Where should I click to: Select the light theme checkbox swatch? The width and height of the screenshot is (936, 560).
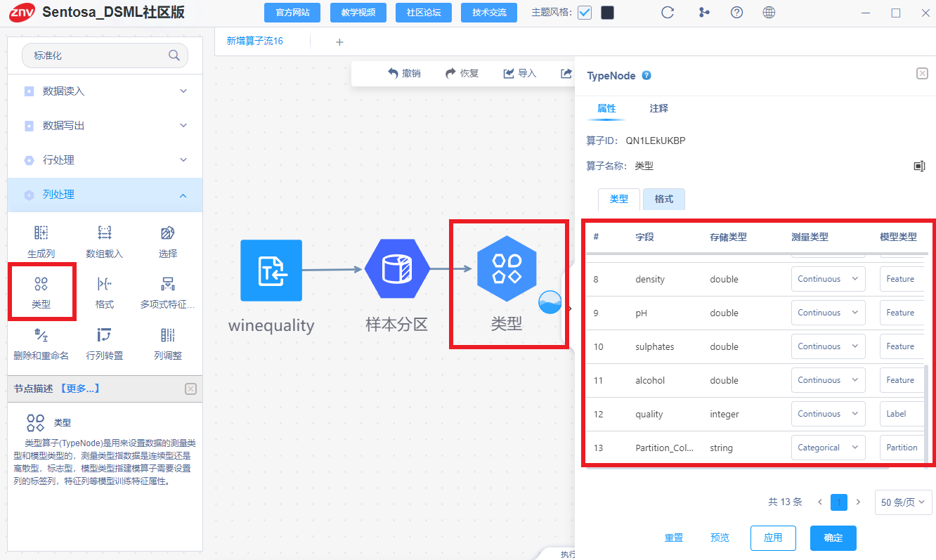(x=585, y=13)
